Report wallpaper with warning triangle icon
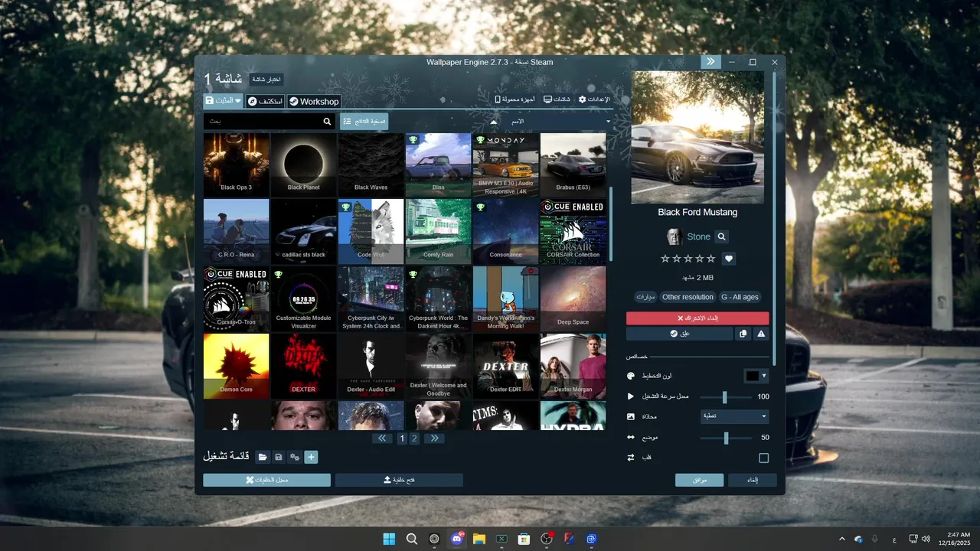 point(761,334)
